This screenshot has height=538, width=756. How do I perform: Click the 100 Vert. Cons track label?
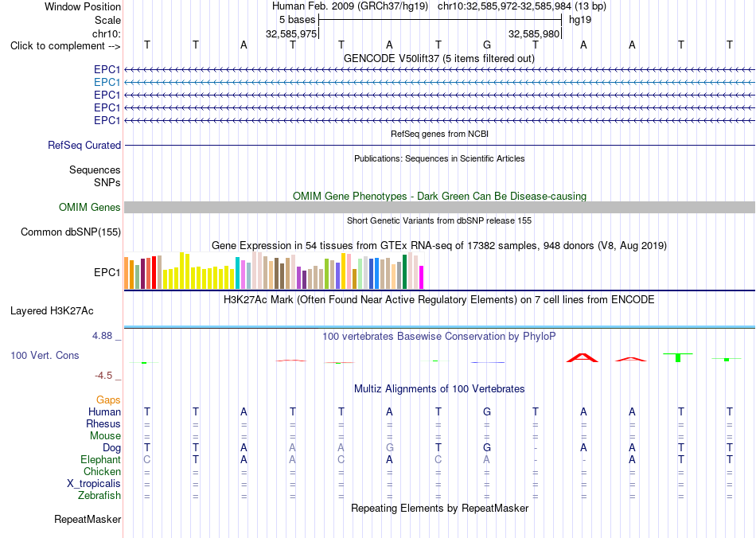click(x=45, y=355)
